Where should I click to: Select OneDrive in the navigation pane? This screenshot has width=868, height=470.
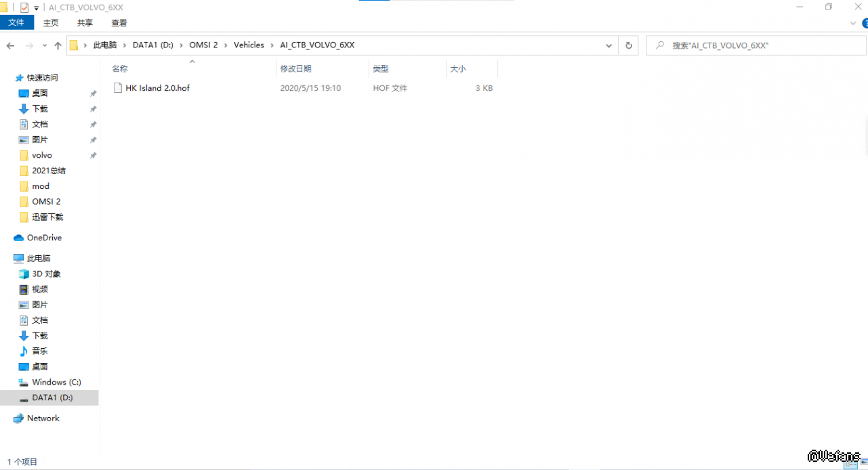(x=44, y=238)
